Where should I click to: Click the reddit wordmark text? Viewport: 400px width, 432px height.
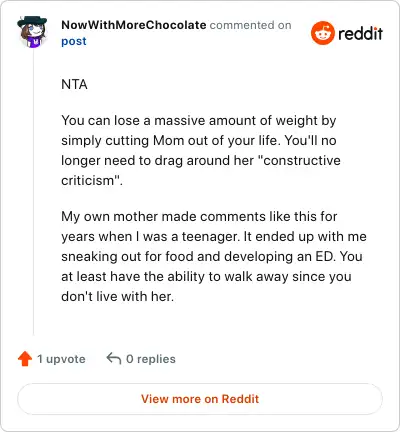(360, 33)
